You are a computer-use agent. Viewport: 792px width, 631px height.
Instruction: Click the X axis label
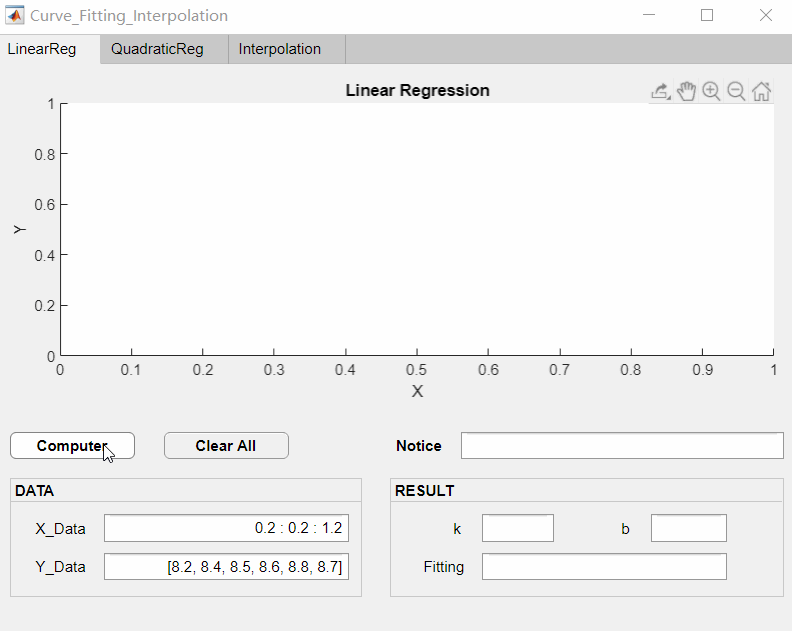point(417,391)
